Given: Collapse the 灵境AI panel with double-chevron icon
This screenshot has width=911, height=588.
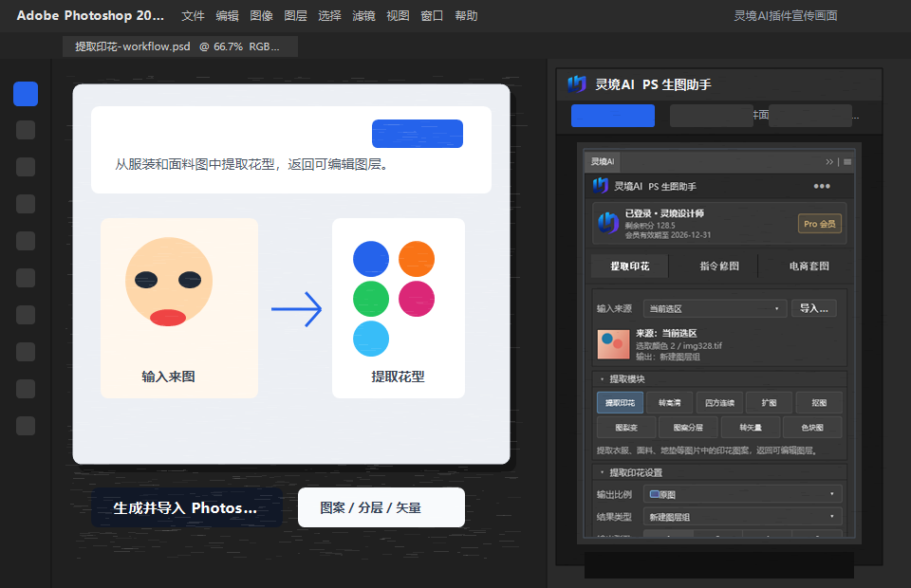Looking at the screenshot, I should (x=829, y=162).
